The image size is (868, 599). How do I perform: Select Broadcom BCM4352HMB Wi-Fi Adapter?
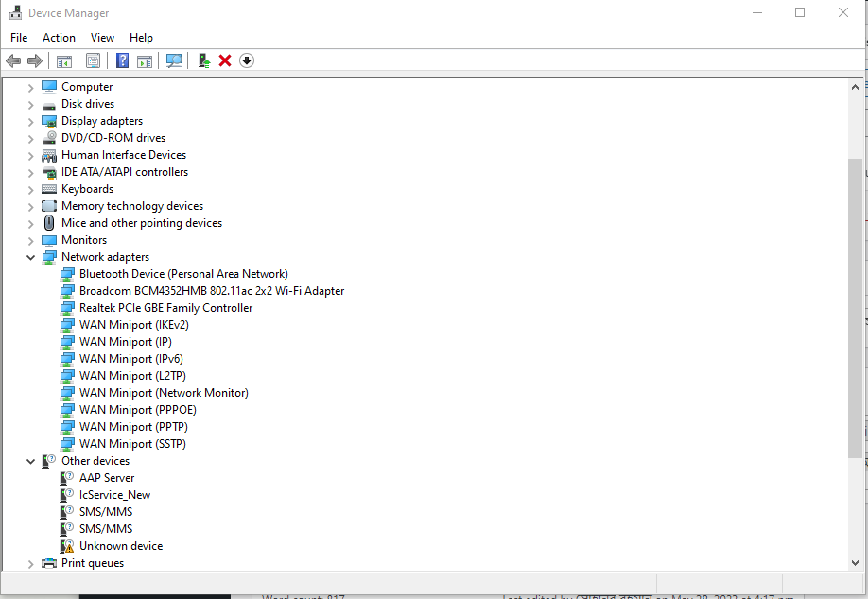coord(212,291)
